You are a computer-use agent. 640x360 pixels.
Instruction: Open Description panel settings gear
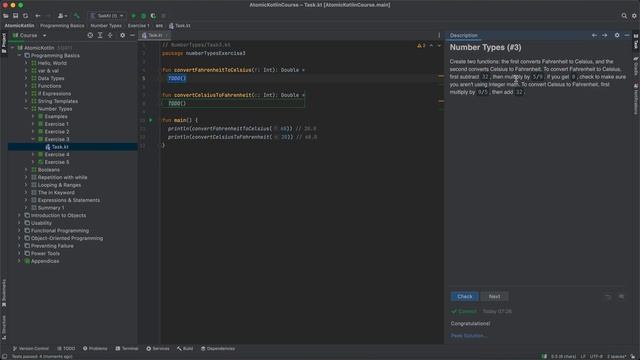pyautogui.click(x=617, y=36)
